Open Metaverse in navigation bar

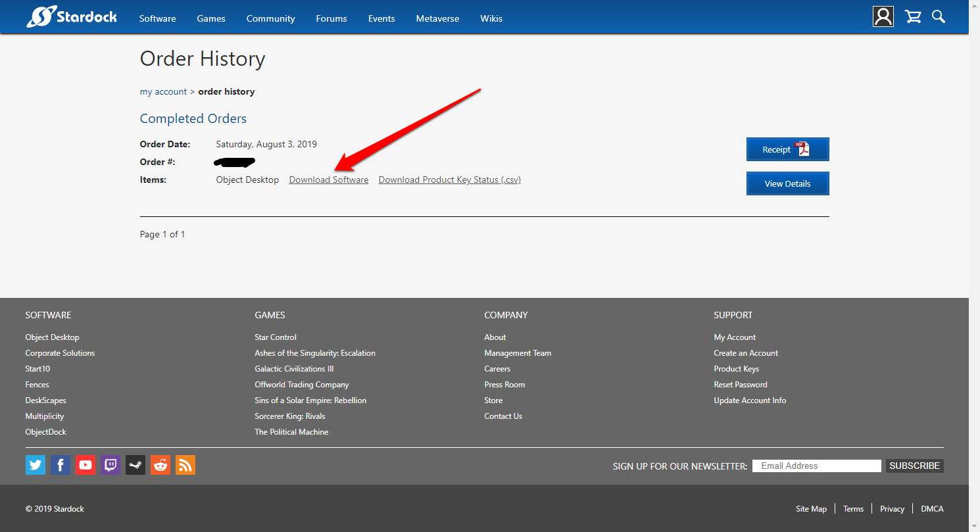(438, 18)
